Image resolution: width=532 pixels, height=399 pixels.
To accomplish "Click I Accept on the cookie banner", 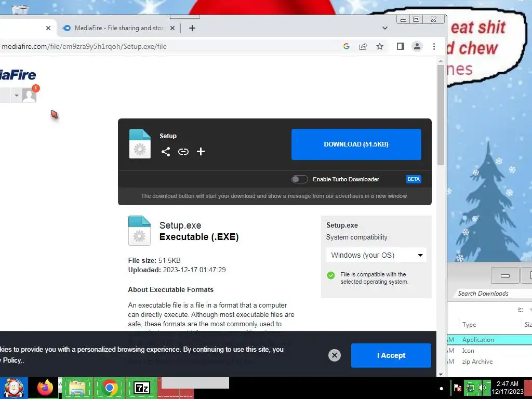I will [391, 355].
